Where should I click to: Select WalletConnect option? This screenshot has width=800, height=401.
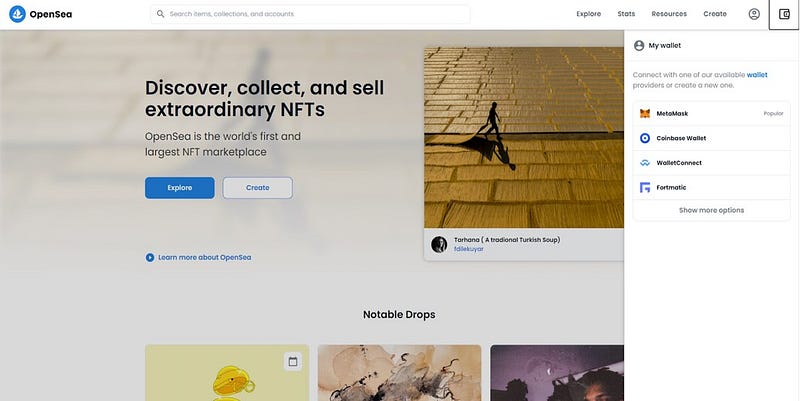[x=711, y=163]
